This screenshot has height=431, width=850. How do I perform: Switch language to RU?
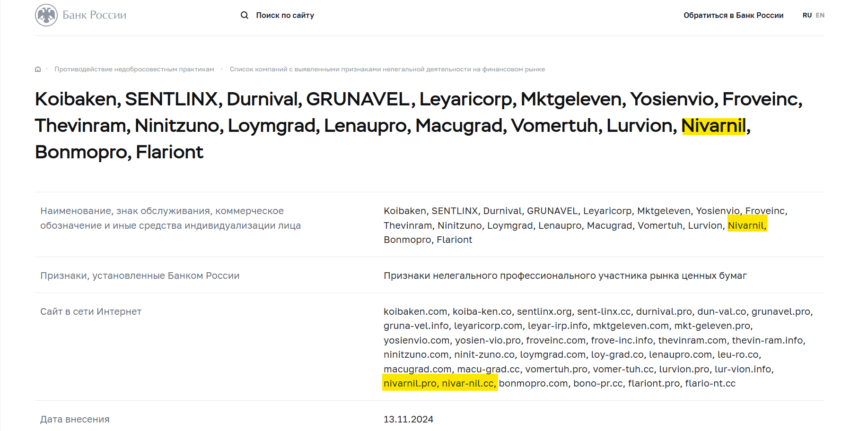(x=807, y=15)
